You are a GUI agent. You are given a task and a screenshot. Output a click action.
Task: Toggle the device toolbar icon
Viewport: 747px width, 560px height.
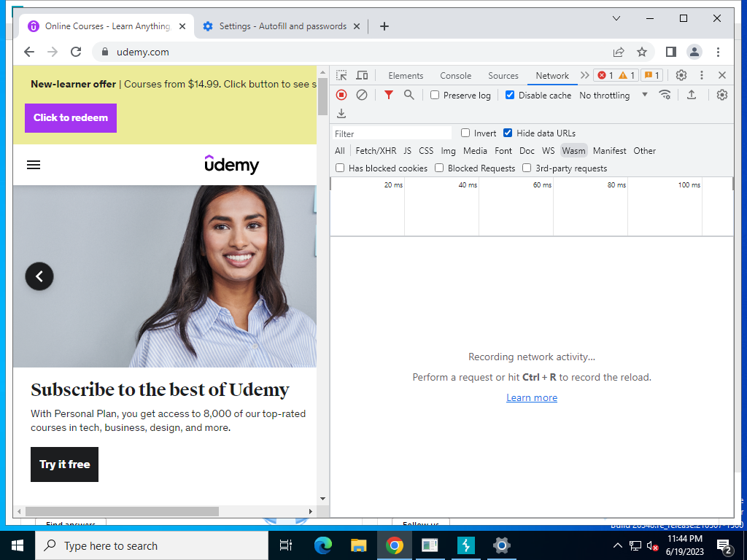(x=362, y=75)
